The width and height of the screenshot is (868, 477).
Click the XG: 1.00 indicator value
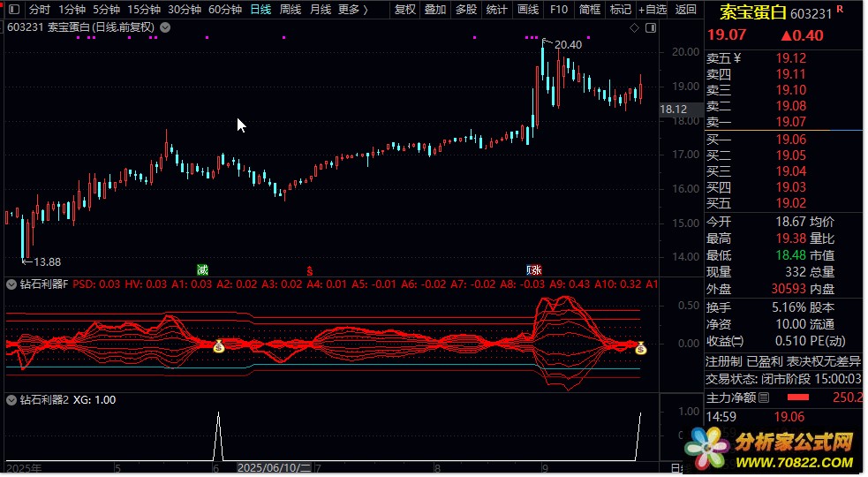point(94,400)
